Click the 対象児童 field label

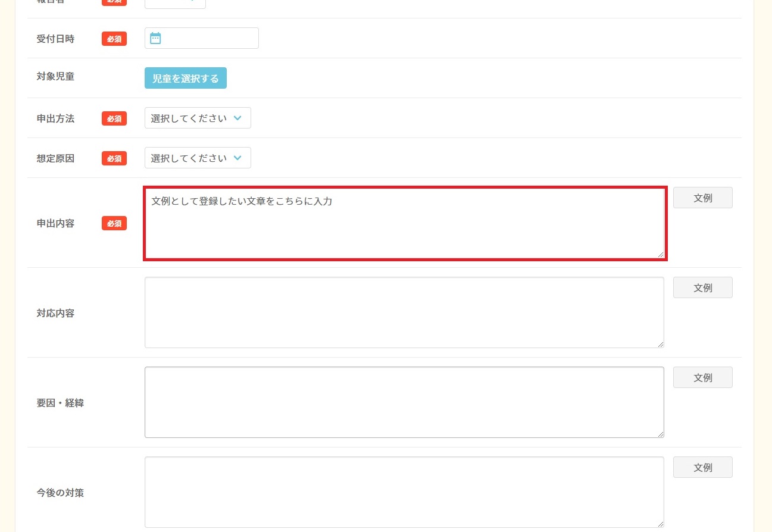pyautogui.click(x=55, y=76)
